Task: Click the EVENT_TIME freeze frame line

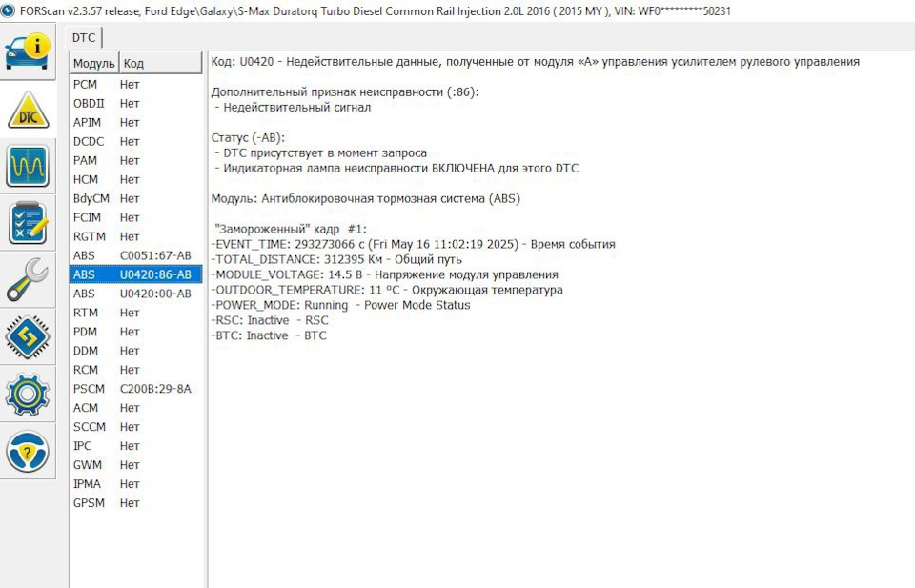Action: pyautogui.click(x=413, y=244)
